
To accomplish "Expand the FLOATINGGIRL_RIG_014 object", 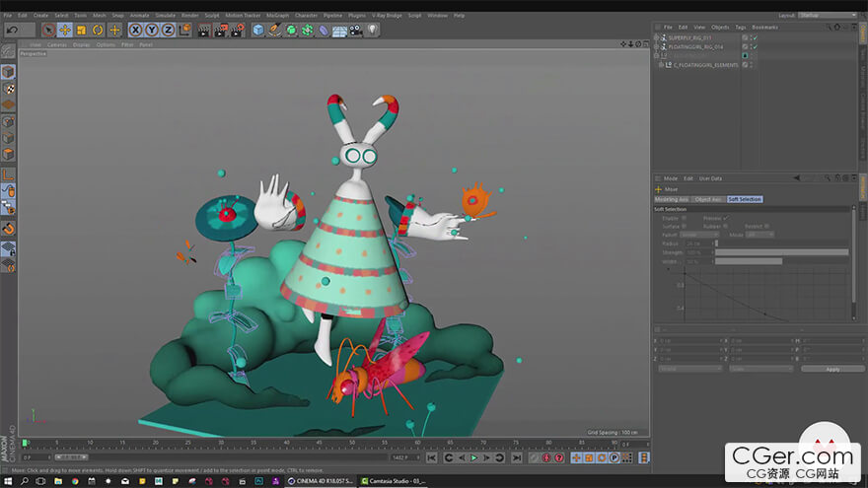I will click(x=658, y=46).
